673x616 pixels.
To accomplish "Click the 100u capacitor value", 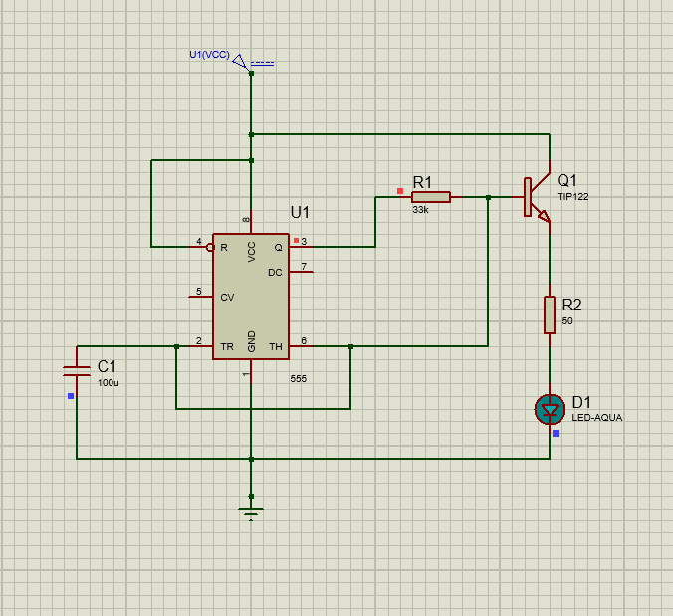I will point(108,383).
